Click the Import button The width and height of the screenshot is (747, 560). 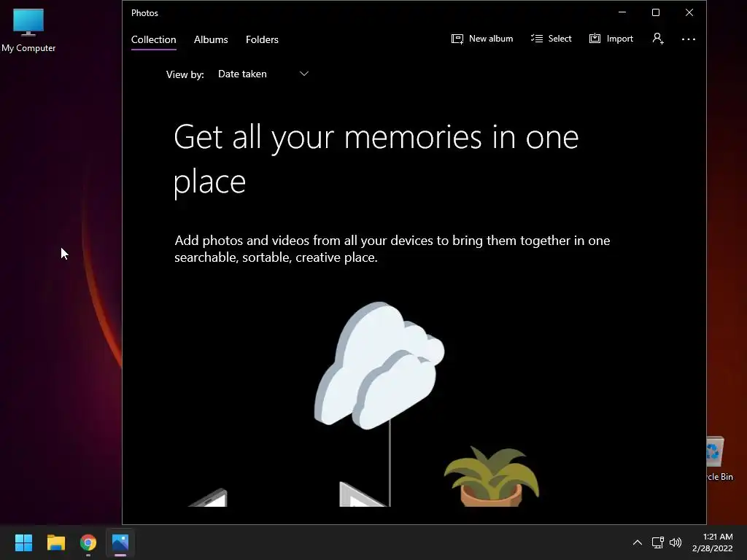[611, 39]
